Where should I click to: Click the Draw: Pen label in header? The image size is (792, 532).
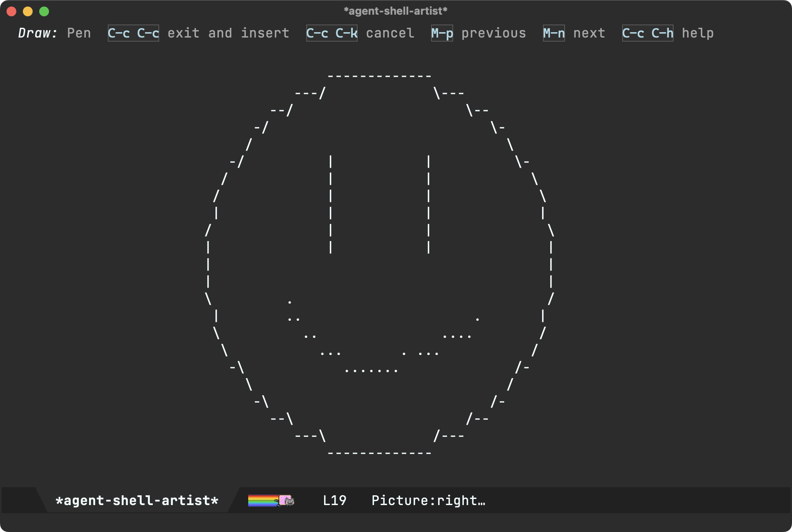point(54,33)
